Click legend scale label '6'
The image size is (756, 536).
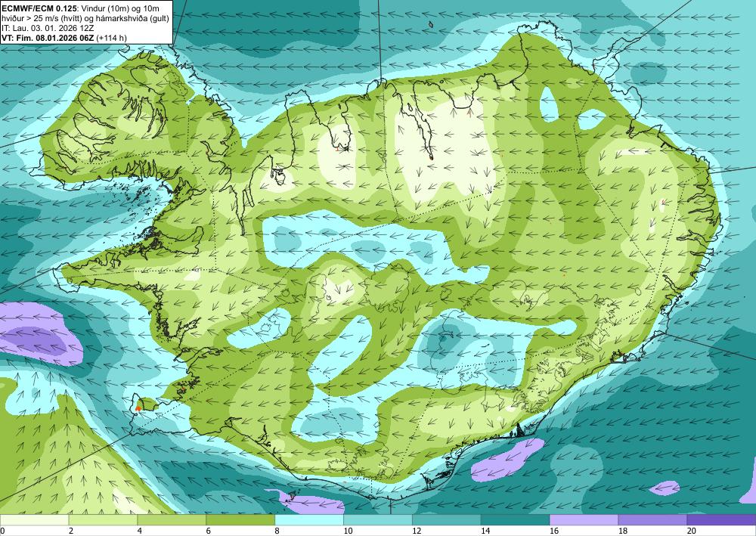[209, 531]
